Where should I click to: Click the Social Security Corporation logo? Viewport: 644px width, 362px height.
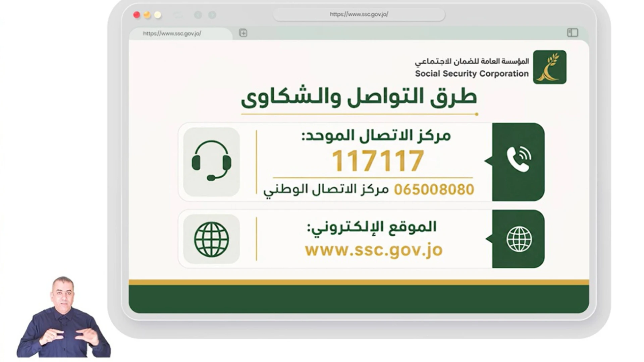click(x=549, y=67)
